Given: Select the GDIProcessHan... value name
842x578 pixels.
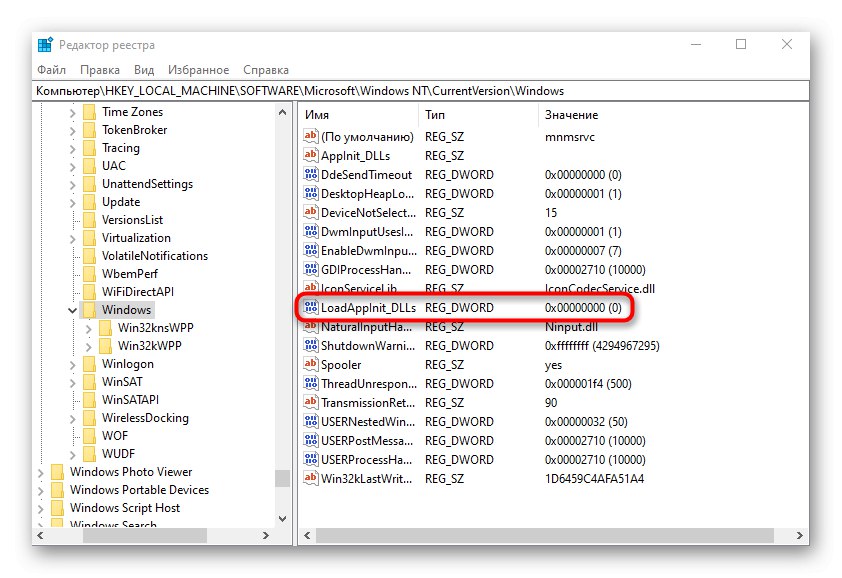Looking at the screenshot, I should tap(367, 270).
